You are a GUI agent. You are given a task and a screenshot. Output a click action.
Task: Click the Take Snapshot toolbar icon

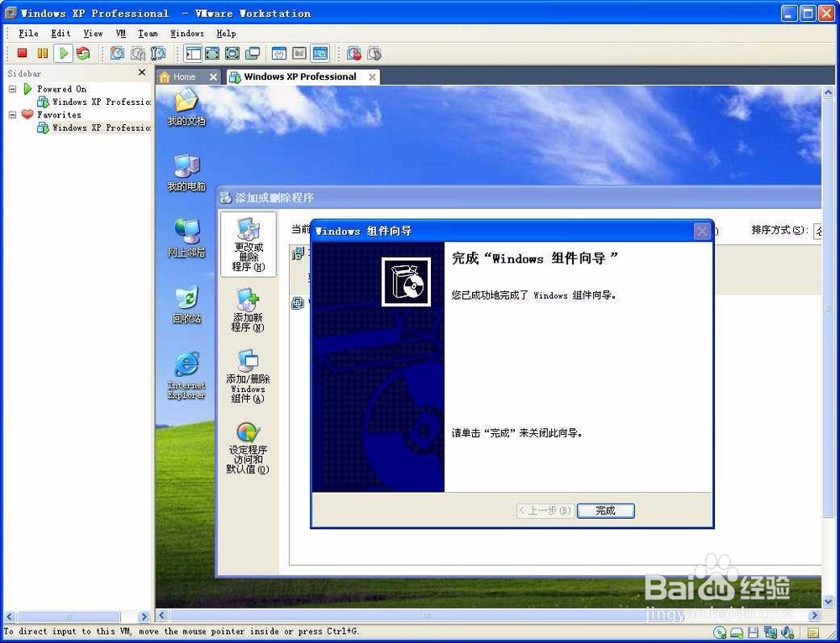point(118,53)
